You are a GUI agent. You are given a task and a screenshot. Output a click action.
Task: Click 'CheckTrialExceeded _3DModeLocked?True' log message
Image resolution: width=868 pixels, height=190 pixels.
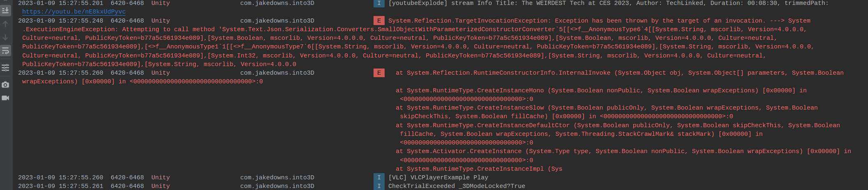(457, 186)
